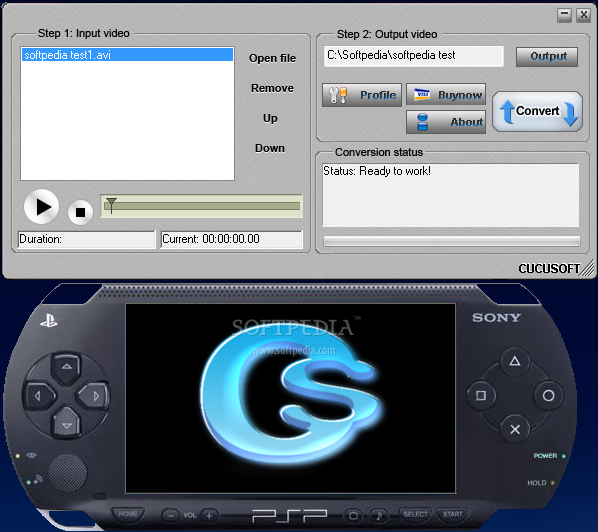Click the Status: Ready to work! text
598x532 pixels.
click(377, 171)
